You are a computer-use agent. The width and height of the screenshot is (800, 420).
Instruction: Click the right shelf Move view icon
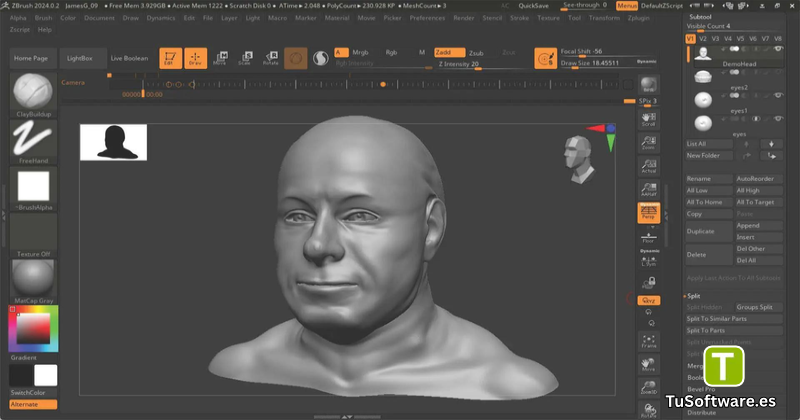648,365
